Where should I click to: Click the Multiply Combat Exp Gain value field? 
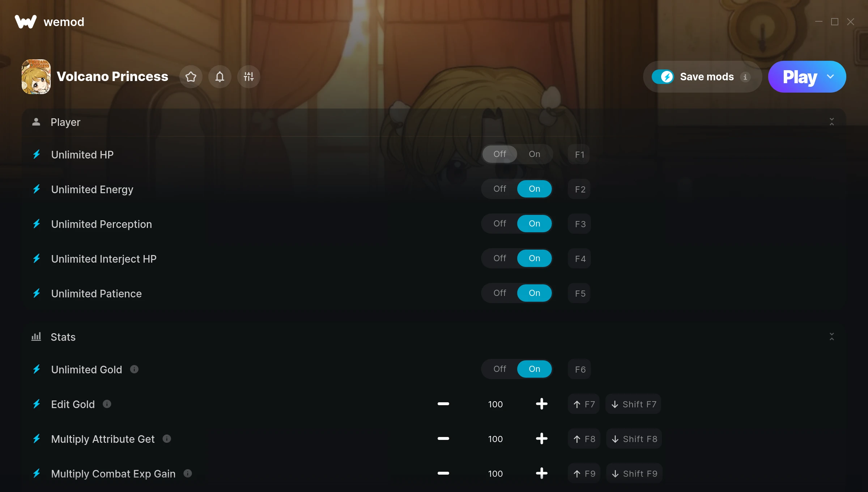495,474
